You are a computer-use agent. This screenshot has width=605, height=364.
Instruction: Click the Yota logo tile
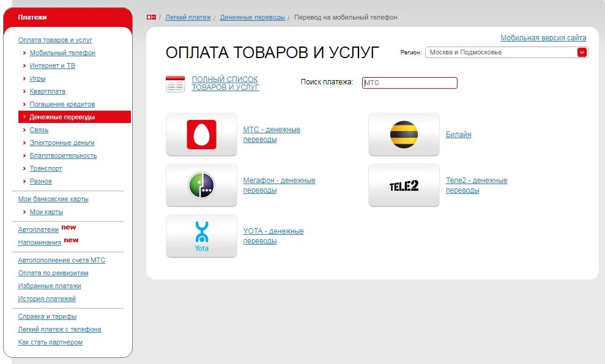point(201,236)
